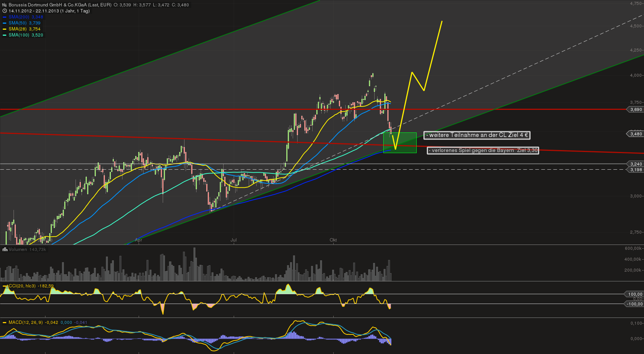Viewport: 644px width, 354px height.
Task: Select the SMA(28) 3,754 legend label
Action: (x=24, y=29)
